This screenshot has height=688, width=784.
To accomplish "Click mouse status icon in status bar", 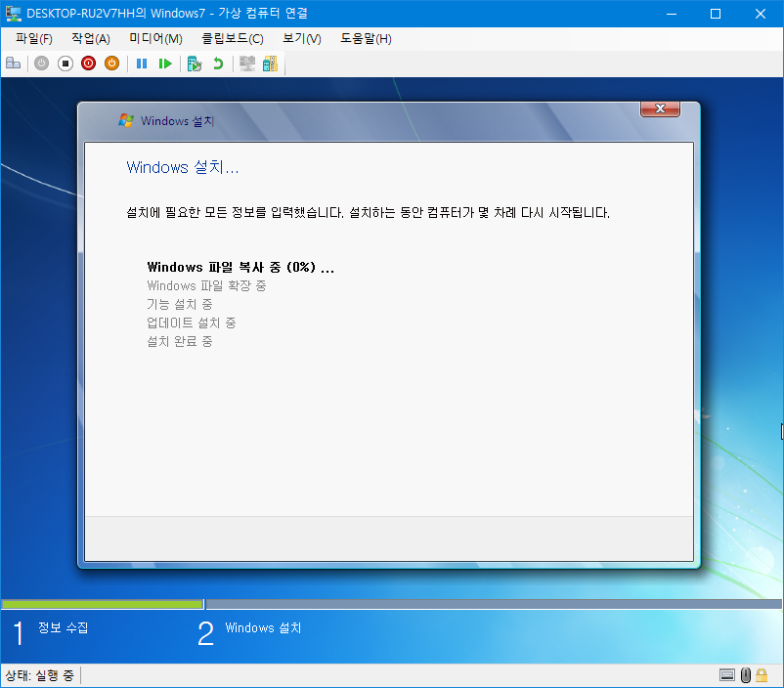I will tap(746, 675).
